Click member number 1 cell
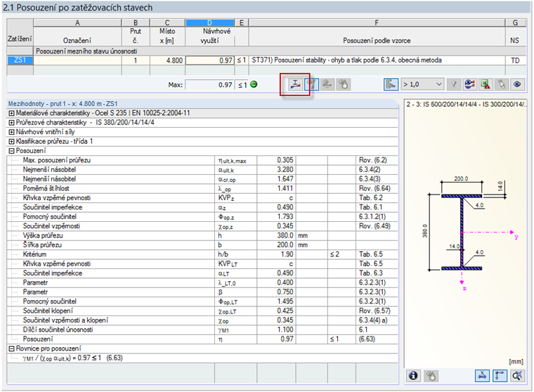 pyautogui.click(x=136, y=60)
